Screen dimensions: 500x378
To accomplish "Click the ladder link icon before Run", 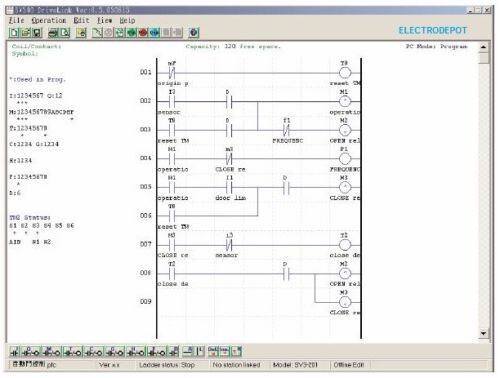I will pos(120,33).
